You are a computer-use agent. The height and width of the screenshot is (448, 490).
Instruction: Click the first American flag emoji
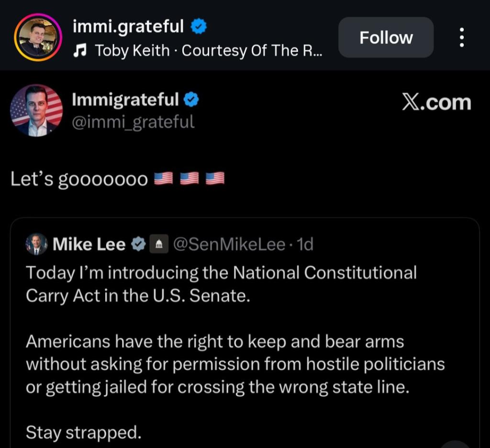tap(163, 179)
